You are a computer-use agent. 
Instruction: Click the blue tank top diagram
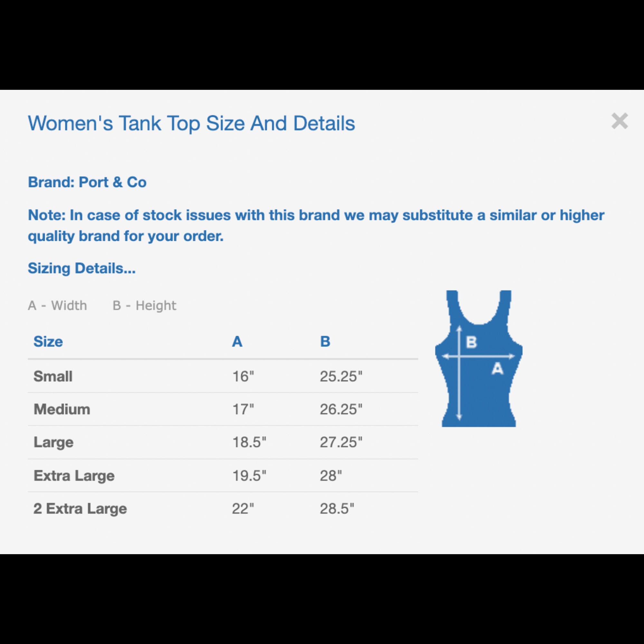(x=479, y=358)
